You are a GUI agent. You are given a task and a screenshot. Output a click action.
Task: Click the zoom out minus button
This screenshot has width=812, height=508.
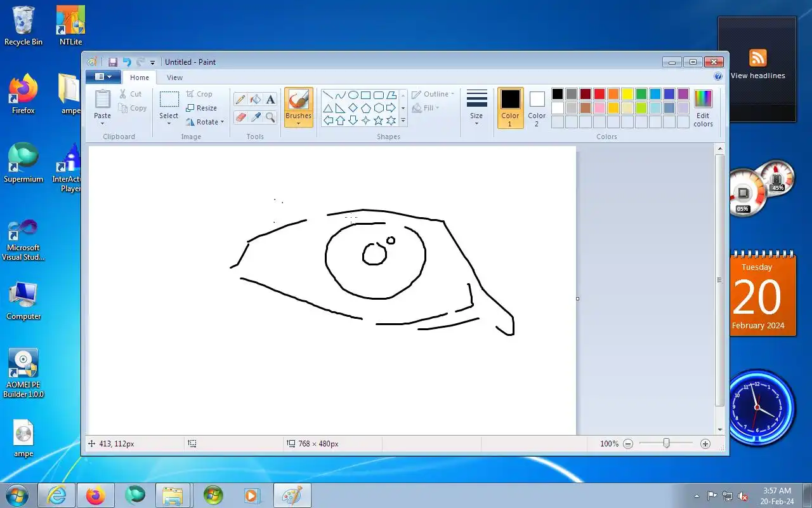tap(628, 444)
